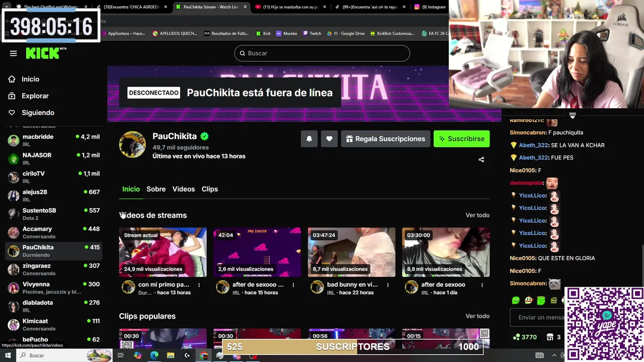Open the Google Drive bookmark
This screenshot has height=362, width=644.
click(346, 33)
